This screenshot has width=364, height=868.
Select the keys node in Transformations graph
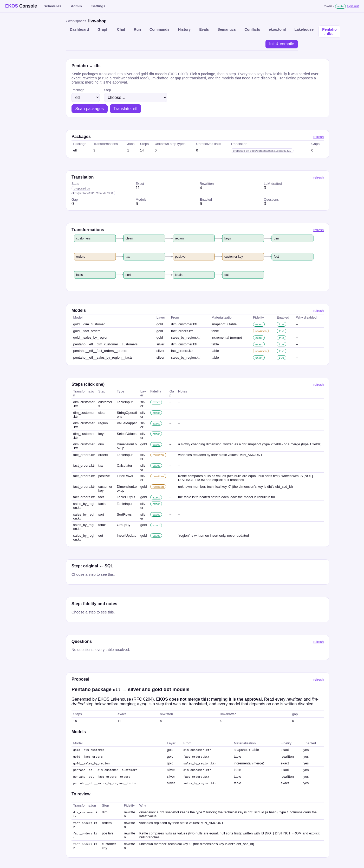[243, 239]
